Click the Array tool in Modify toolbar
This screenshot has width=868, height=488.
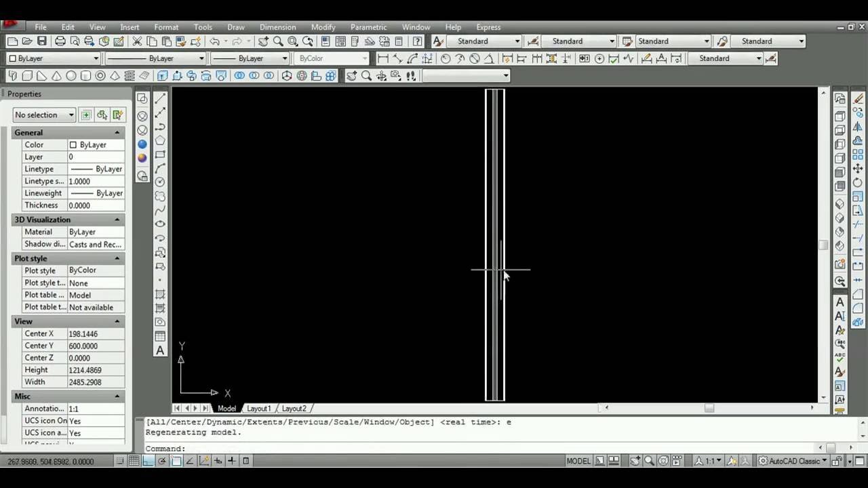coord(859,155)
